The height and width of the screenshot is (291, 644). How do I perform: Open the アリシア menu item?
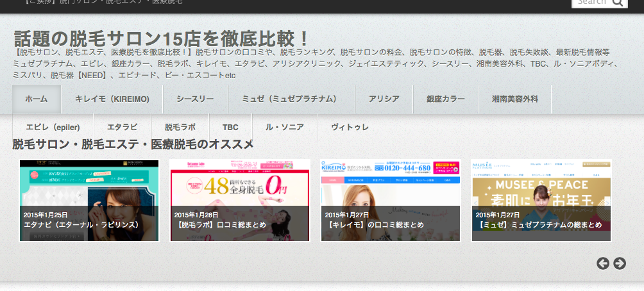click(384, 99)
